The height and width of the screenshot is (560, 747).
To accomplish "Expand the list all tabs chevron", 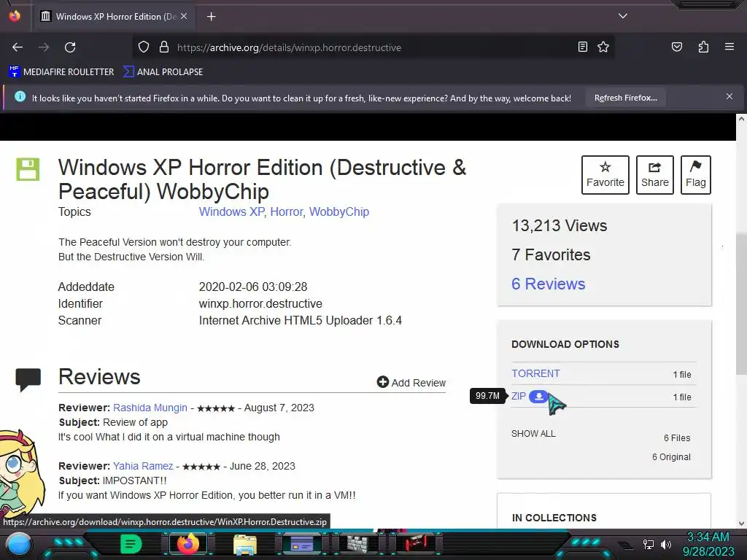I will click(623, 16).
